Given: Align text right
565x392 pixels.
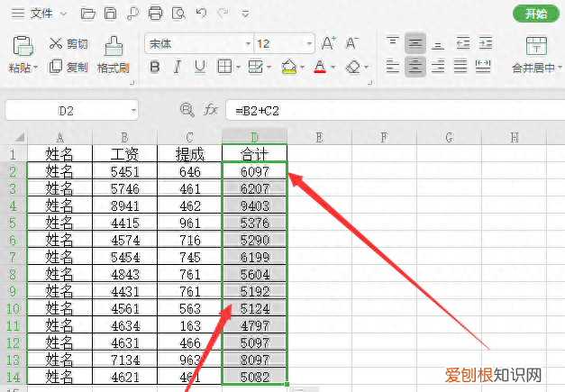Looking at the screenshot, I should click(438, 67).
